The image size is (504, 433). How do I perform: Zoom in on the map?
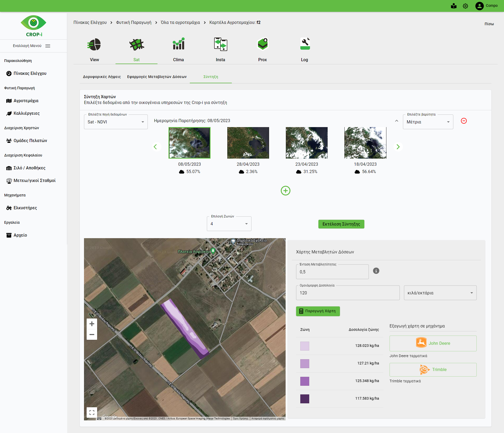(x=92, y=324)
